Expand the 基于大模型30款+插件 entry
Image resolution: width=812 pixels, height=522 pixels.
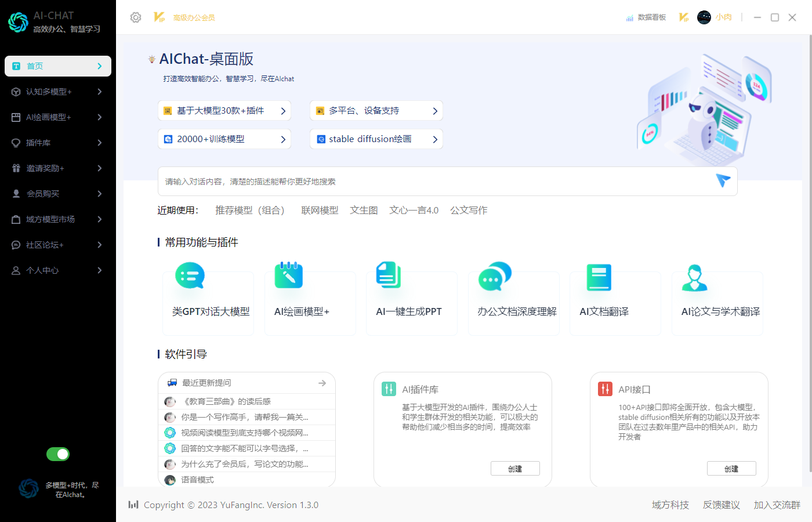tap(224, 110)
